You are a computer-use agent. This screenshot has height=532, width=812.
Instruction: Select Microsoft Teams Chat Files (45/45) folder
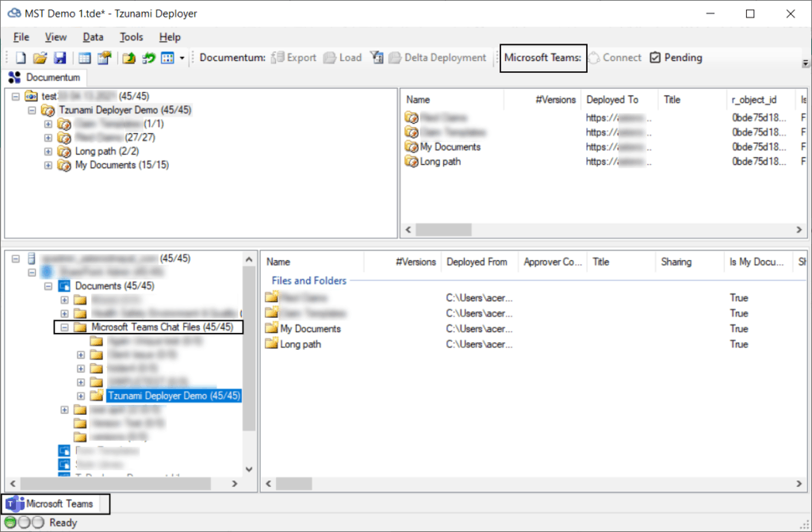pyautogui.click(x=162, y=327)
